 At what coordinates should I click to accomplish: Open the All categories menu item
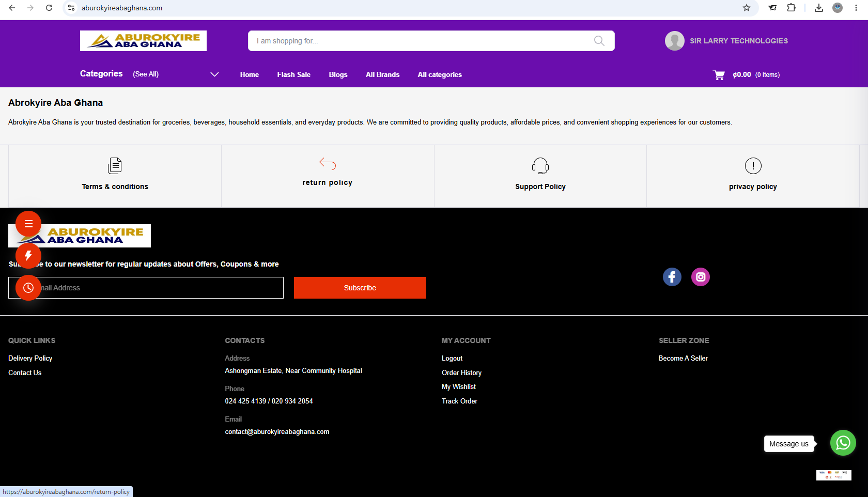tap(440, 75)
